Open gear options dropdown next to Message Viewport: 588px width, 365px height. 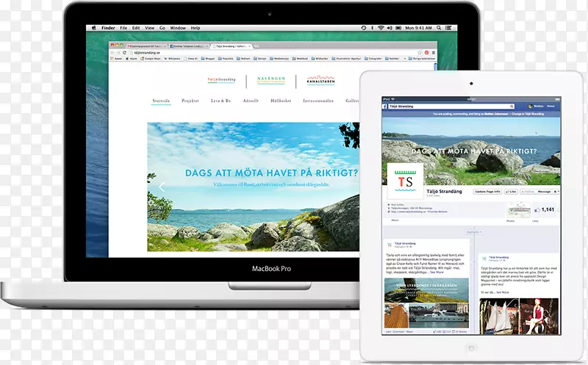[x=556, y=191]
